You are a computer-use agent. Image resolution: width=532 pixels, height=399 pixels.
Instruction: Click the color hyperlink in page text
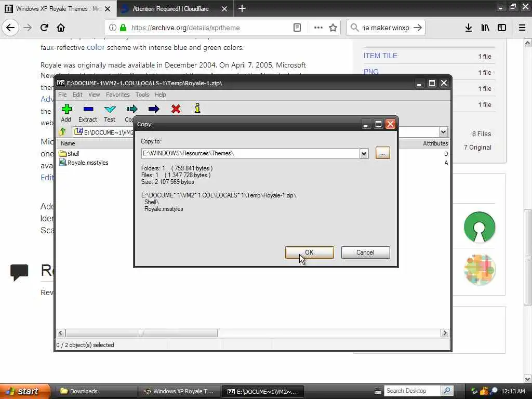coord(96,47)
